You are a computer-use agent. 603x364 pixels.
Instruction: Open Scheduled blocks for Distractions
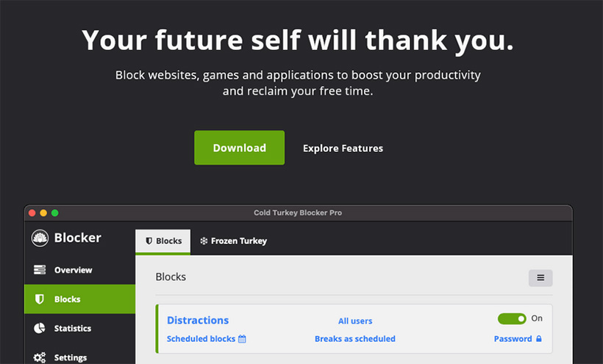pyautogui.click(x=201, y=339)
